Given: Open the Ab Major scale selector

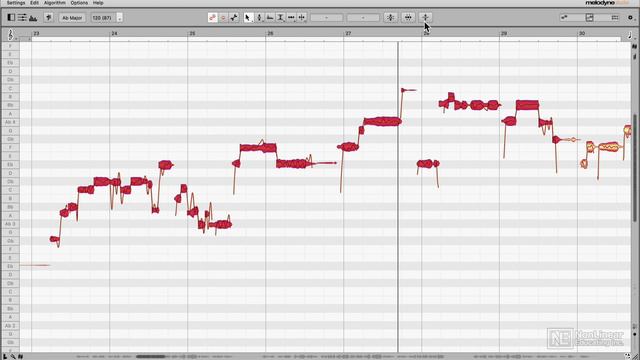Looking at the screenshot, I should tap(72, 18).
